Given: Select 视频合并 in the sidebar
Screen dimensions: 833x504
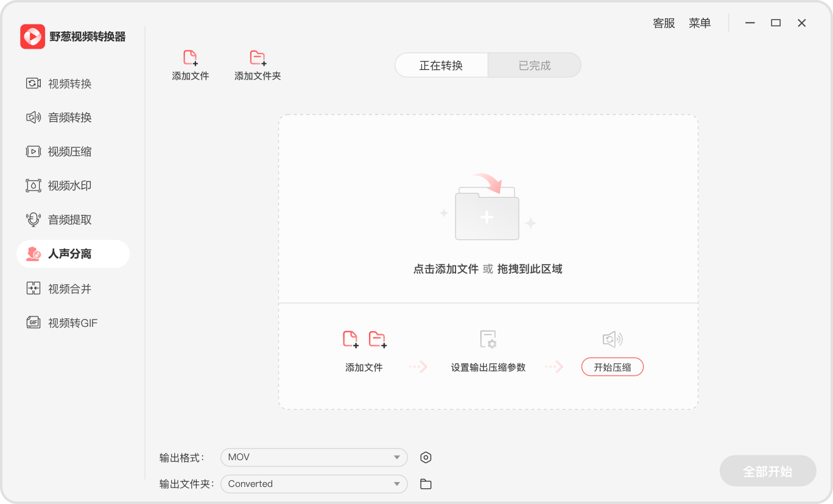Looking at the screenshot, I should click(x=69, y=289).
